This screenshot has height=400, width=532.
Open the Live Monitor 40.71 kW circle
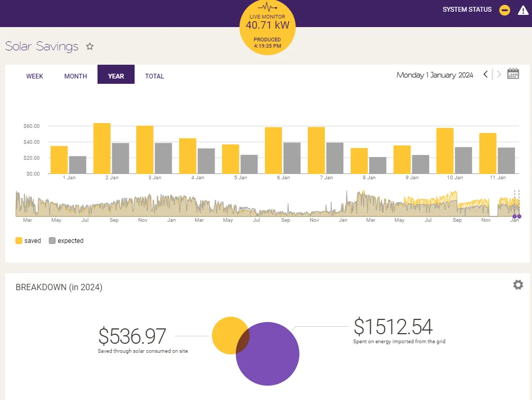coord(267,27)
